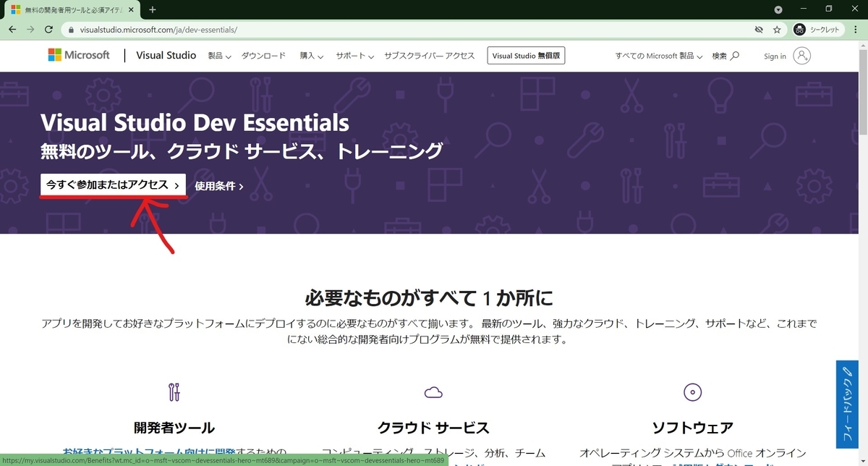The image size is (868, 466).
Task: Click the Visual Studio 無償版 button
Action: [526, 56]
